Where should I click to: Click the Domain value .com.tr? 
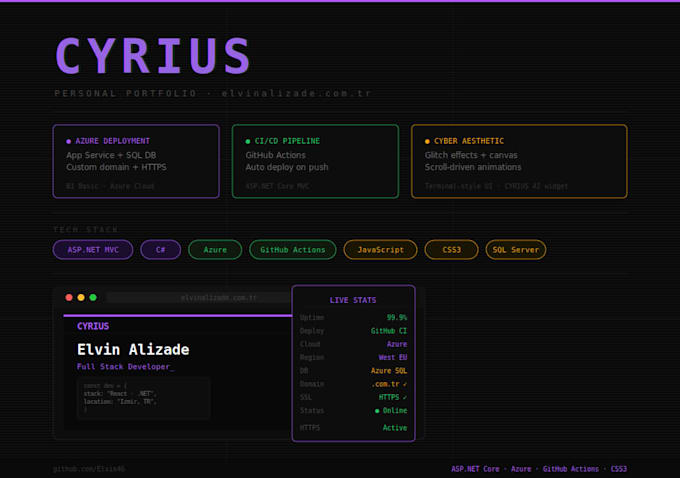386,384
